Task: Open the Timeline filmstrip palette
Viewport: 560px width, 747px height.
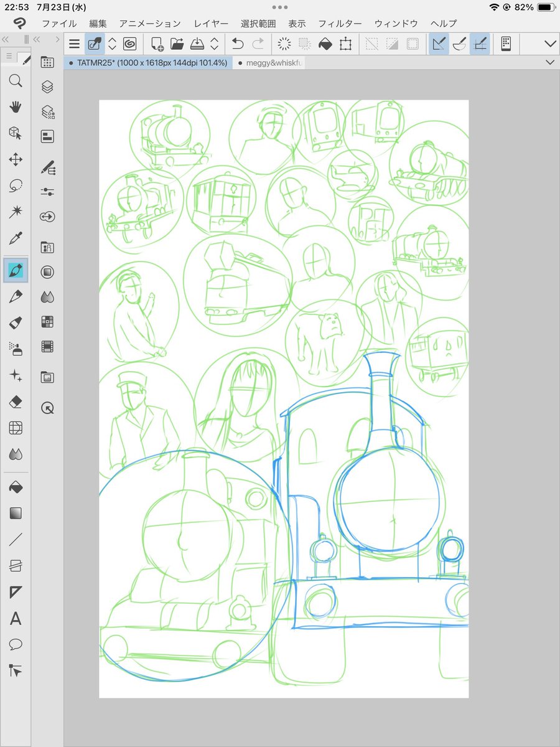Action: (47, 346)
